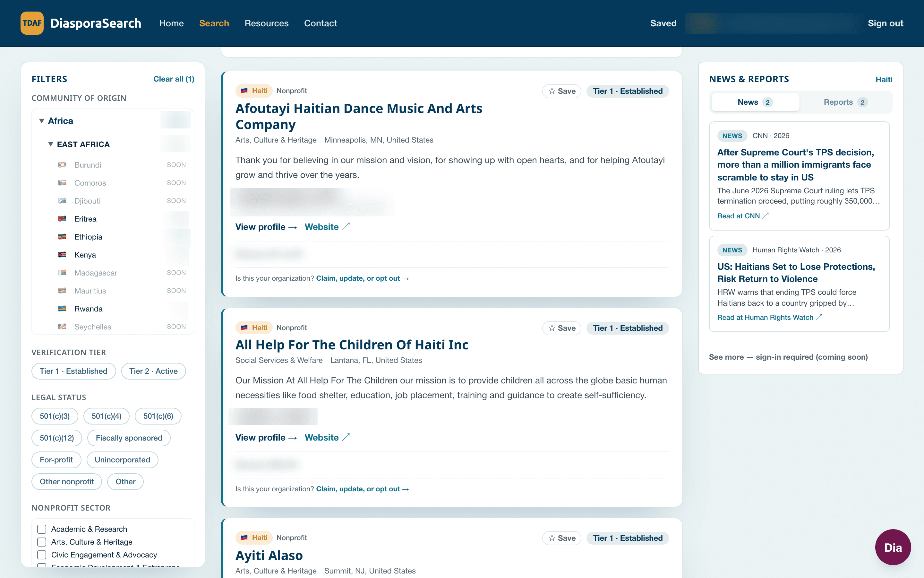Check Academic & Research sector box
This screenshot has height=578, width=924.
(42, 529)
